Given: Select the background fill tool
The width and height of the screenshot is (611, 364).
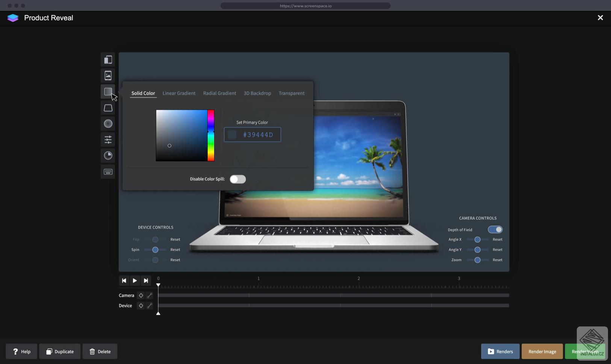Looking at the screenshot, I should coord(108,91).
